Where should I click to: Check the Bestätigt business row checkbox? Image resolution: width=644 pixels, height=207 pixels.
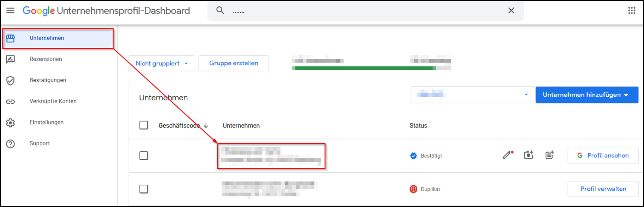click(144, 156)
